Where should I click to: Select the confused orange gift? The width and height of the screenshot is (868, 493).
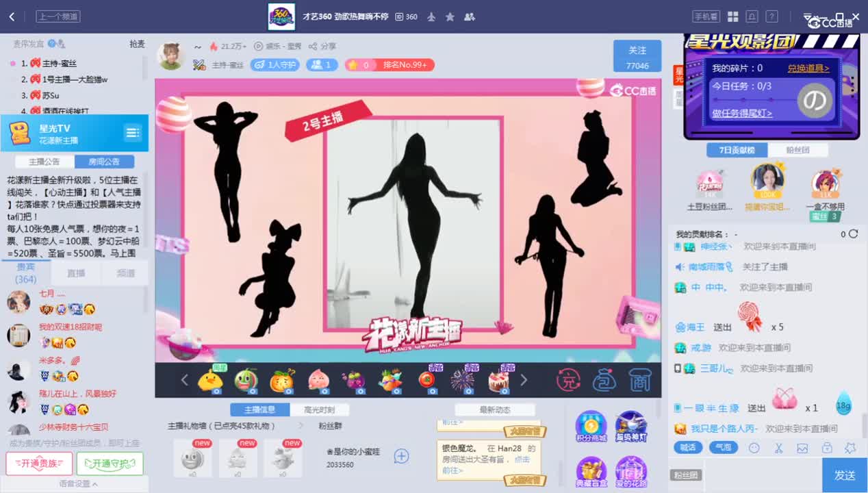click(282, 380)
